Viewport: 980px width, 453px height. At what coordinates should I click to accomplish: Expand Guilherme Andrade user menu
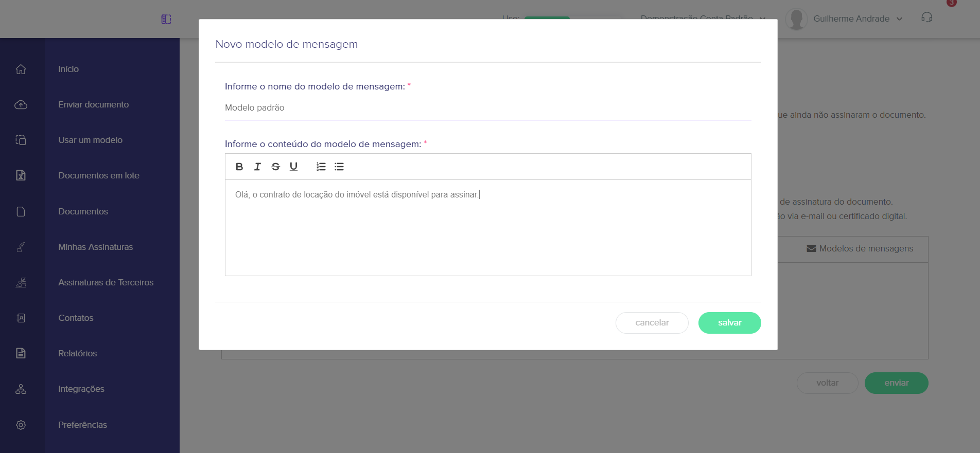click(x=858, y=19)
